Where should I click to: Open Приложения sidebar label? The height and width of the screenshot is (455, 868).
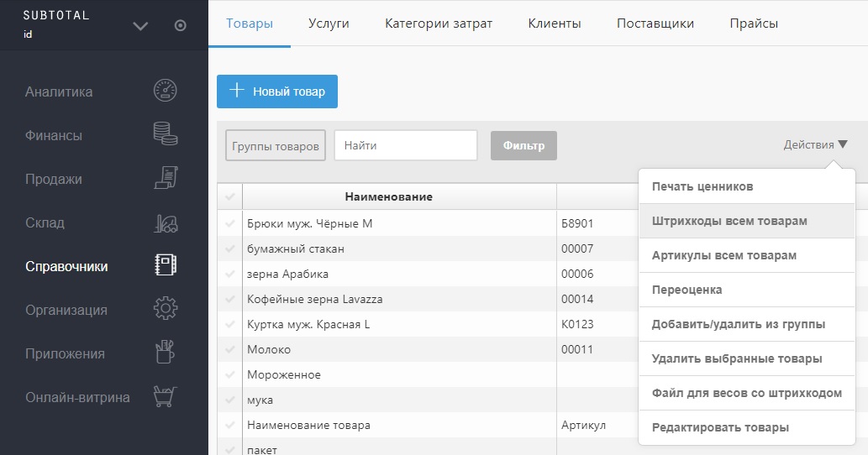[x=65, y=353]
